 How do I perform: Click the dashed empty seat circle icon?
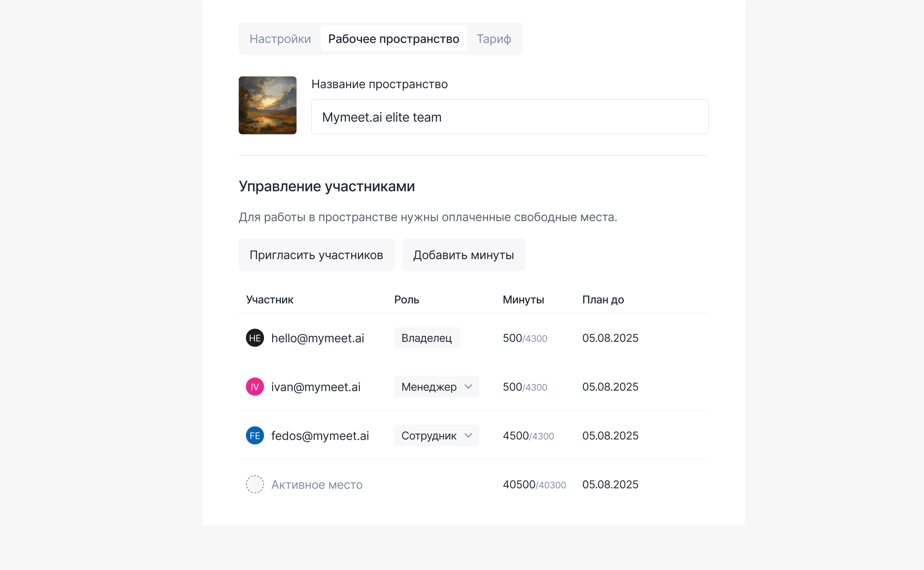[255, 484]
